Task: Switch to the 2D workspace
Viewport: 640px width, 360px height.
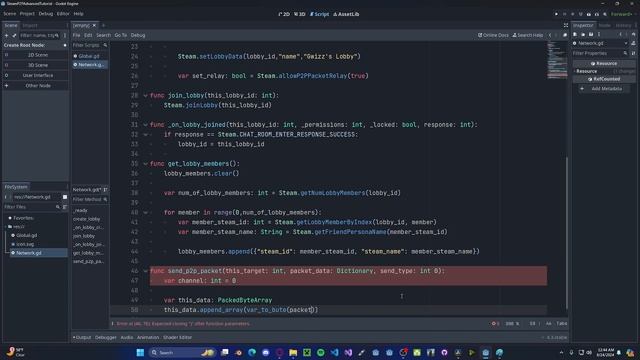Action: pyautogui.click(x=284, y=14)
